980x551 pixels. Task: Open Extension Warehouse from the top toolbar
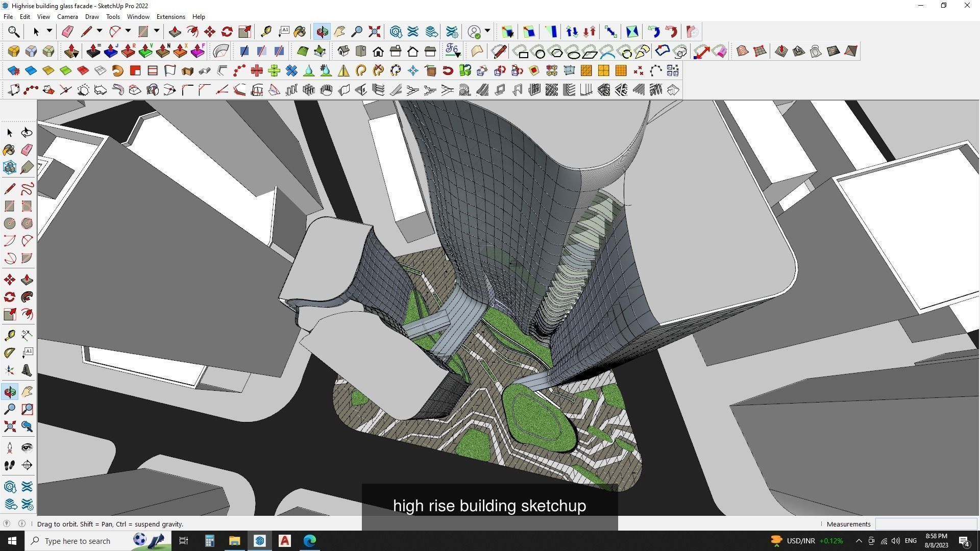point(413,32)
